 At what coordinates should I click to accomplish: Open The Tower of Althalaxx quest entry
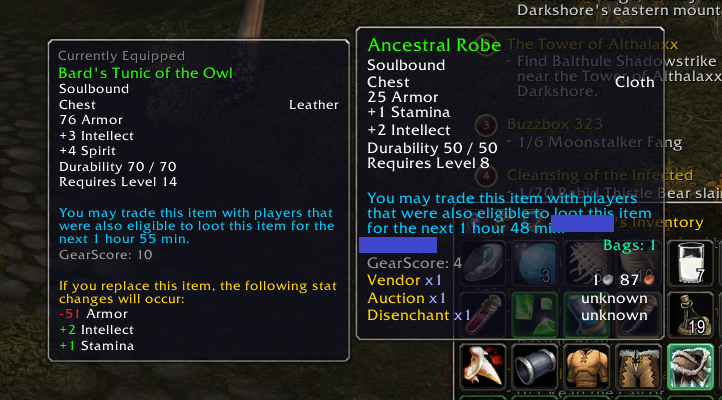click(592, 45)
